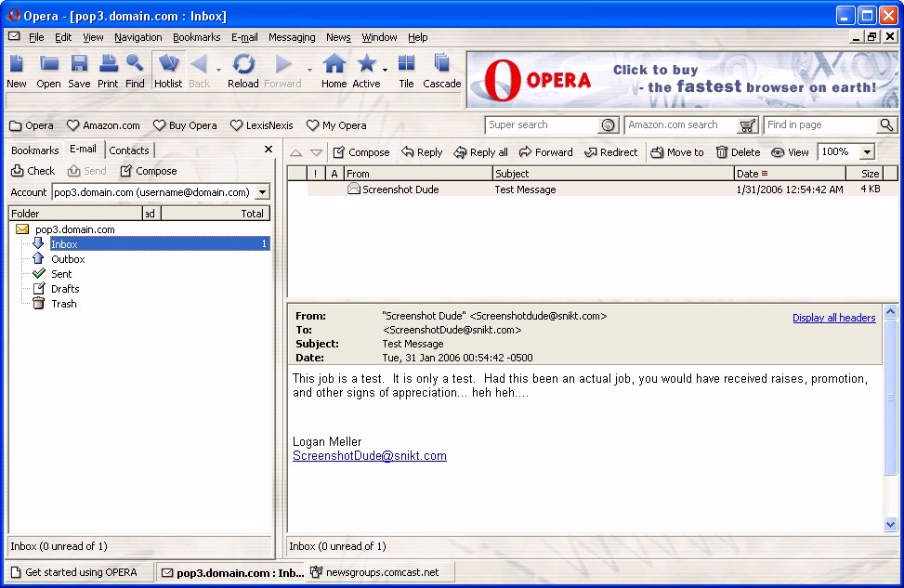The height and width of the screenshot is (588, 904).
Task: Click the Opera buy banner advertisement
Action: pyautogui.click(x=682, y=80)
